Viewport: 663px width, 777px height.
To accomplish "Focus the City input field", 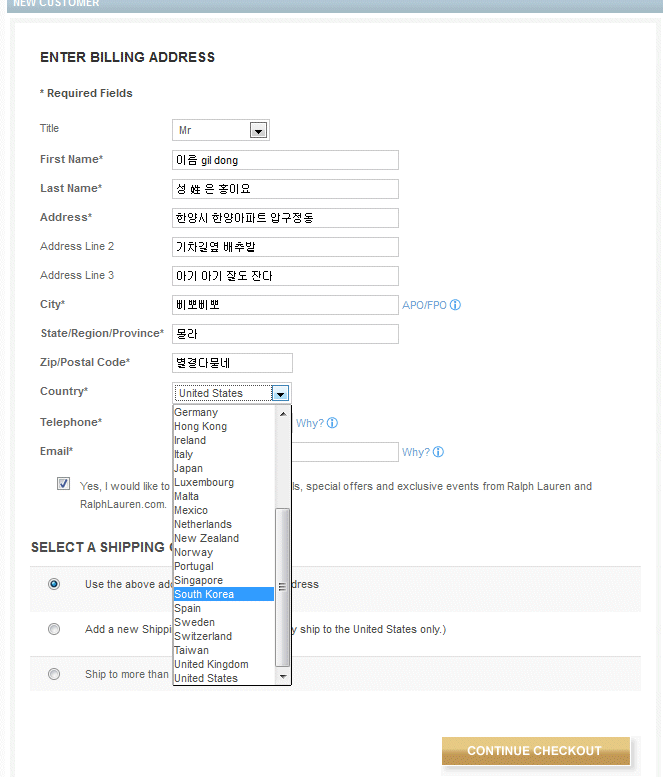I will [x=285, y=305].
